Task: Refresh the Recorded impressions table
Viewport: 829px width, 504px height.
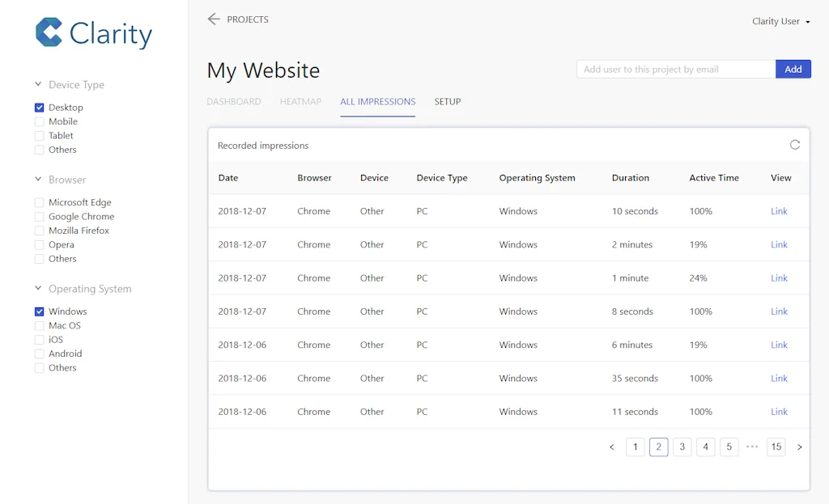Action: pos(794,143)
